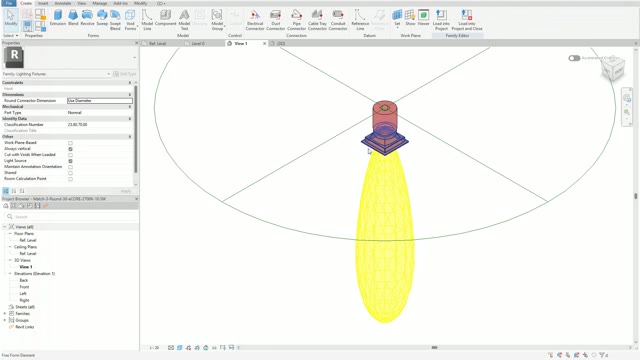Select the Revolve form tool
This screenshot has width=640, height=360.
pos(87,18)
